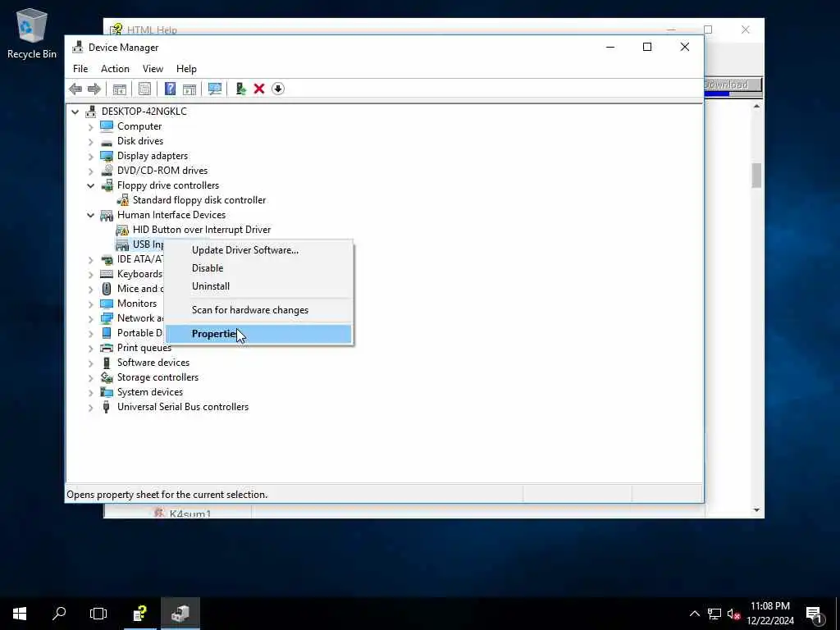
Task: Click the blue progress bar below Download
Action: point(717,94)
